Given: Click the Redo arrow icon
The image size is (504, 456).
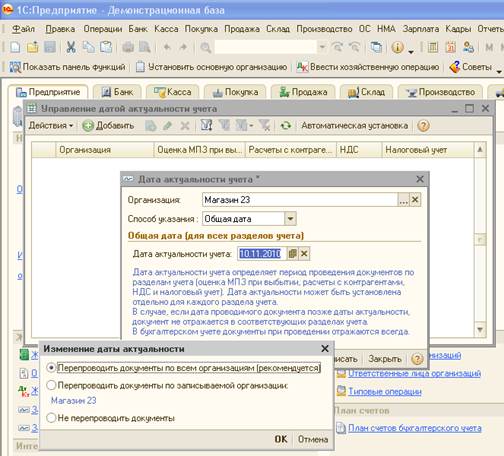Looking at the screenshot, I should pos(183,47).
